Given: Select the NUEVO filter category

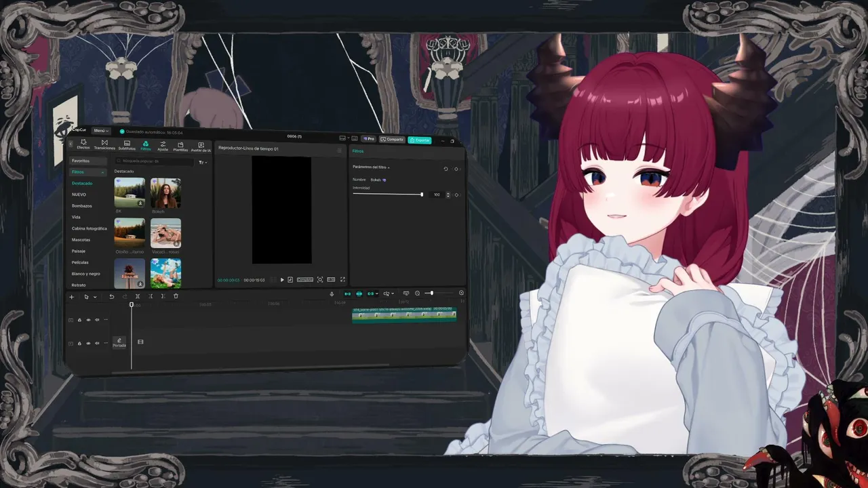Looking at the screenshot, I should (x=79, y=195).
